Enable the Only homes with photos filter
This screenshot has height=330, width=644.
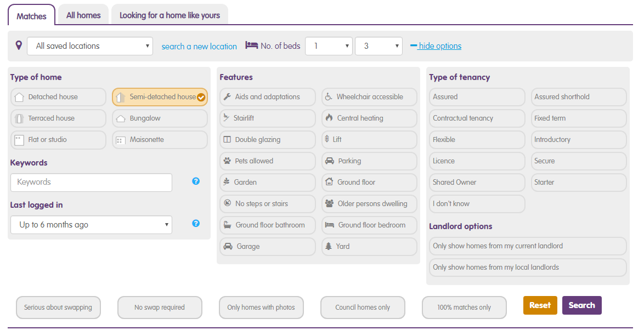click(261, 308)
